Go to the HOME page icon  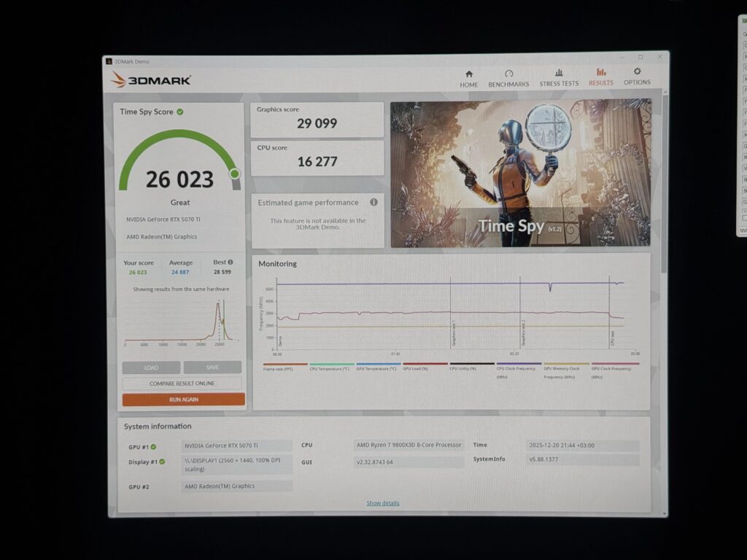tap(469, 74)
